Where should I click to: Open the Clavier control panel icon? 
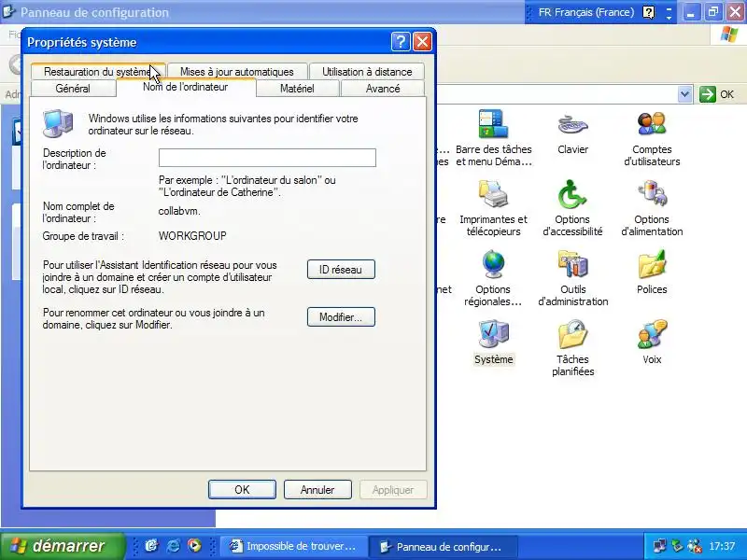(572, 124)
